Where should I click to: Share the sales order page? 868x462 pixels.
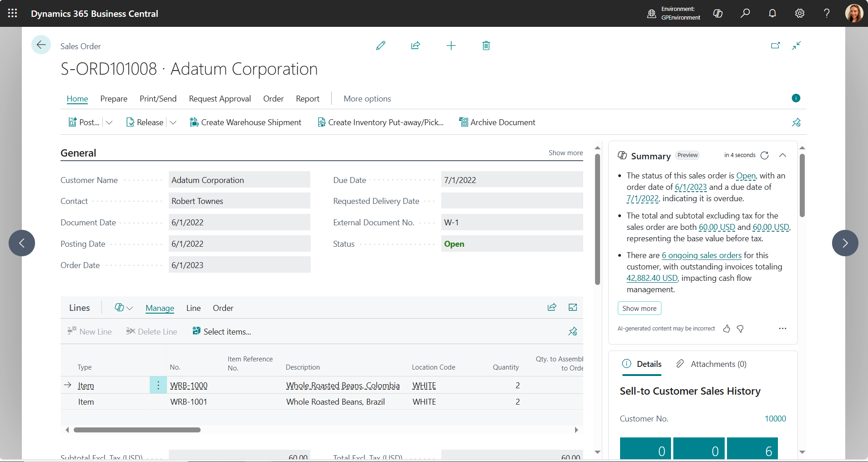point(415,46)
